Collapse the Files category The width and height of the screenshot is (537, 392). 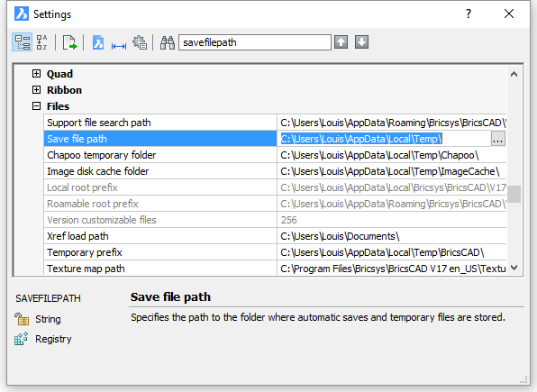[x=36, y=106]
